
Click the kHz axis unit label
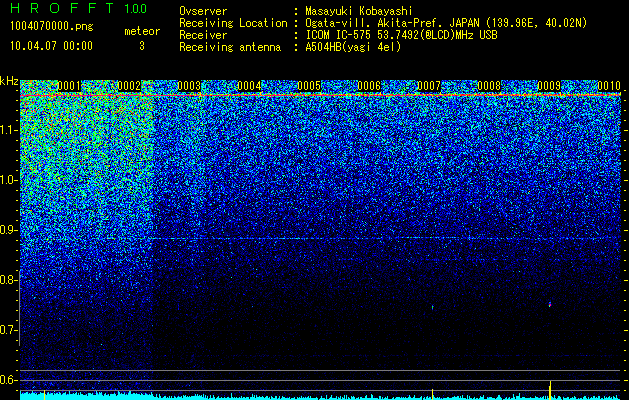[x=9, y=81]
